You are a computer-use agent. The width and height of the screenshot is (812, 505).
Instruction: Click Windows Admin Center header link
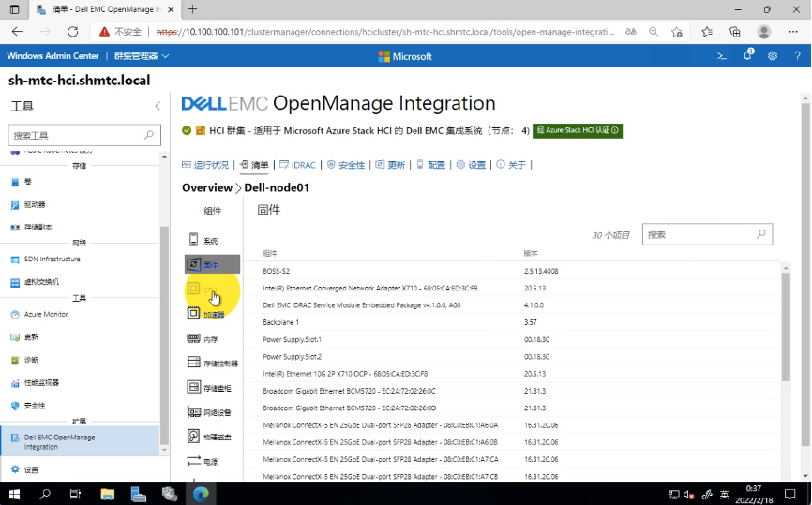click(53, 56)
